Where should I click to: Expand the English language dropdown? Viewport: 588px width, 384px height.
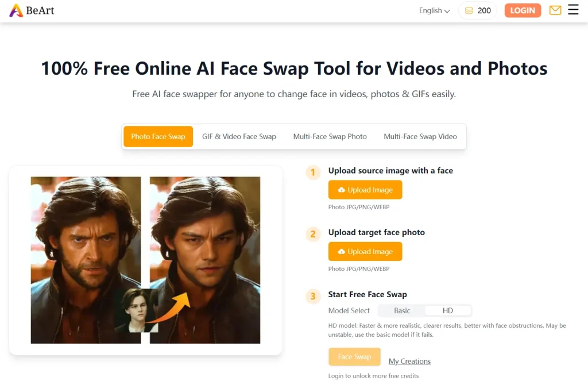pos(434,10)
